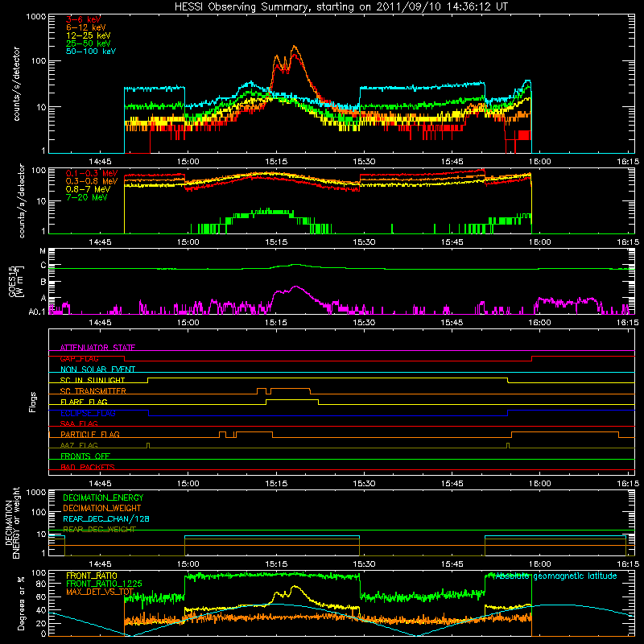Select the ATTENUATOR_STATE flag label
644x644 pixels.
[x=97, y=348]
